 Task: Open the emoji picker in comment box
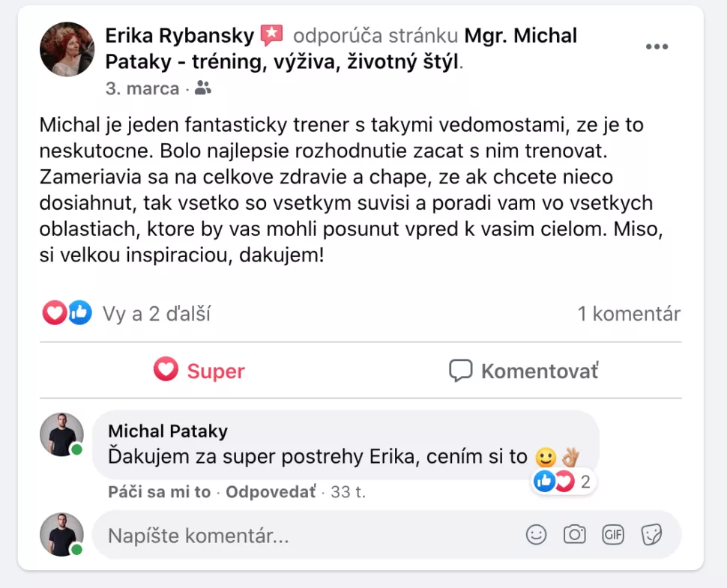(536, 535)
